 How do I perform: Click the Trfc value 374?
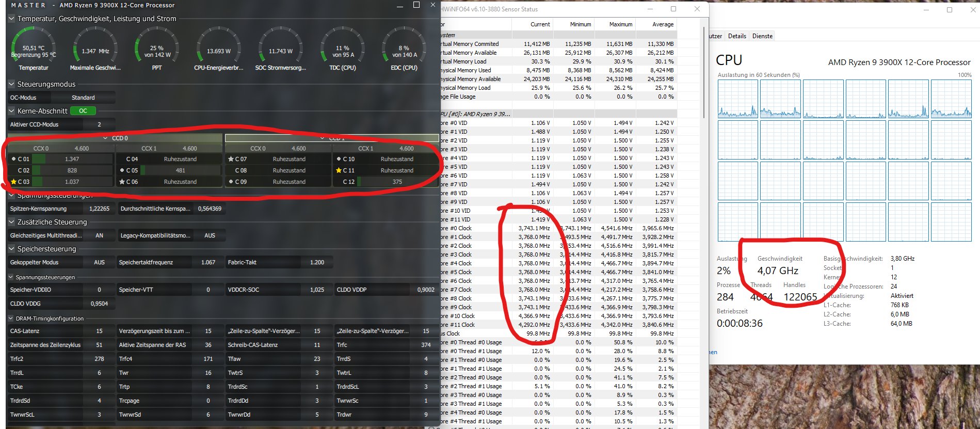pyautogui.click(x=426, y=345)
